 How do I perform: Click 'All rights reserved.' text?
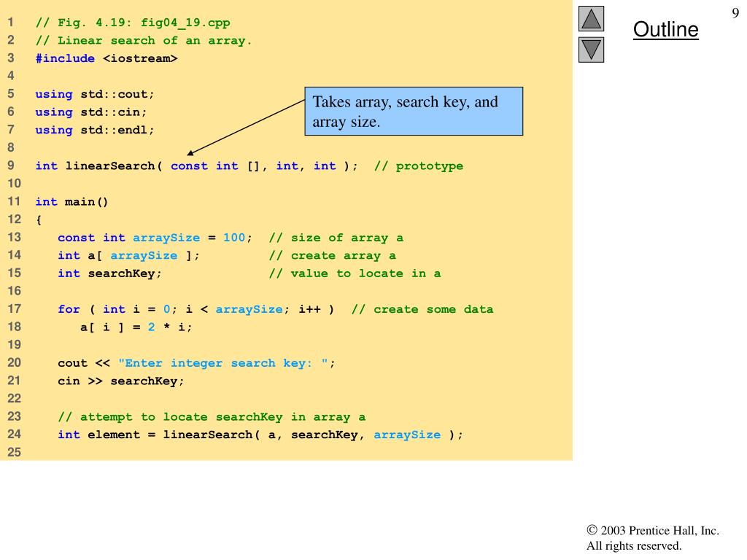coord(634,545)
